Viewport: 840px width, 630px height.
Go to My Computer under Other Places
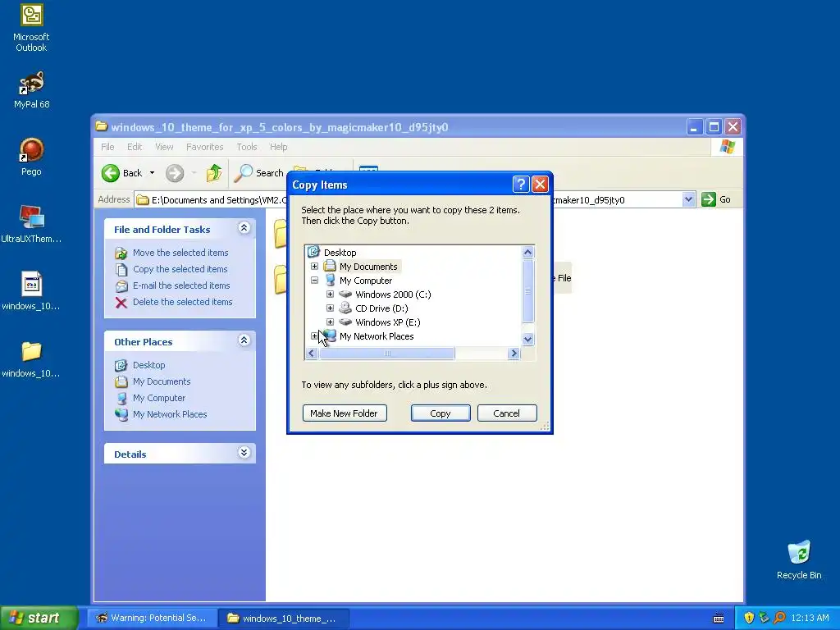coord(159,398)
